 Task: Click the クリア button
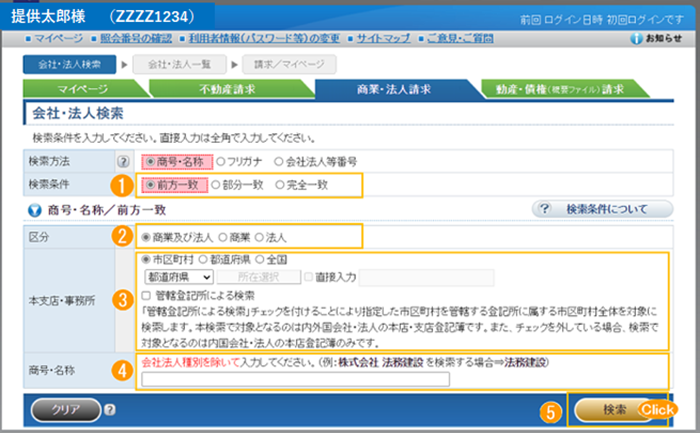point(66,410)
